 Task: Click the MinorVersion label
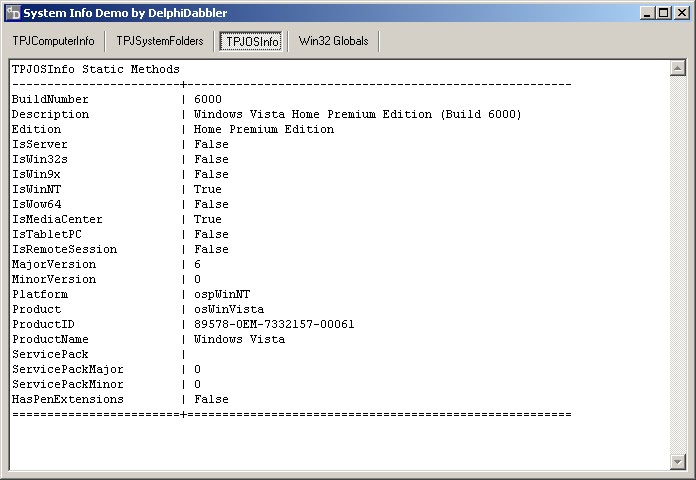tap(54, 279)
